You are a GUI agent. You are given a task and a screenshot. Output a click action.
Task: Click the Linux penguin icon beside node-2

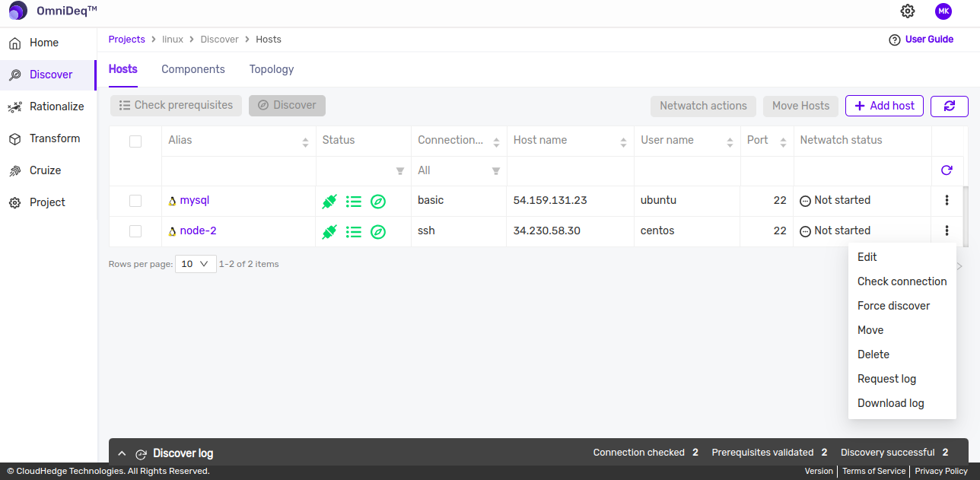173,231
